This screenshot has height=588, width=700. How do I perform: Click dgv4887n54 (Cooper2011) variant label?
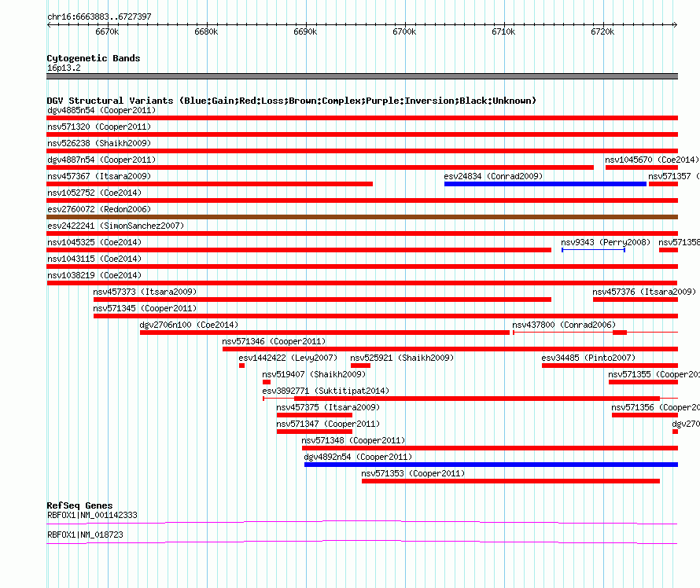tap(101, 160)
